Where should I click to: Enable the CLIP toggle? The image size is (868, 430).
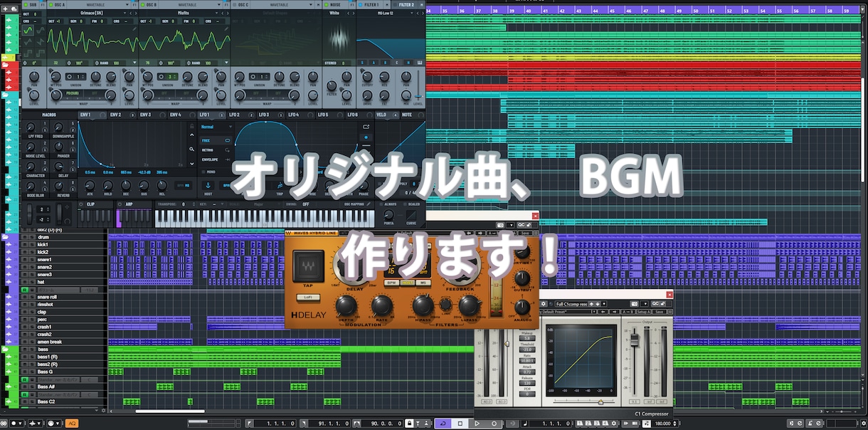click(x=80, y=204)
